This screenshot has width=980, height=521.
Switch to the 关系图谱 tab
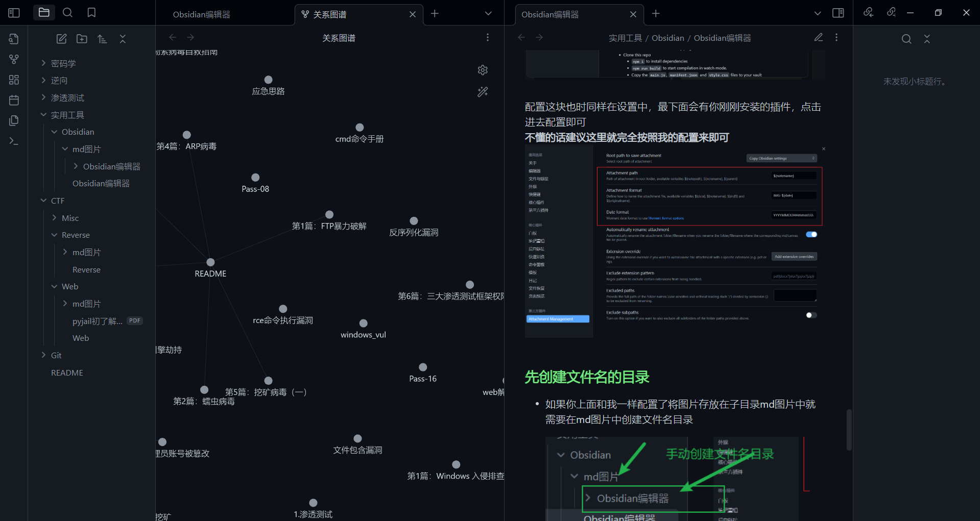(330, 14)
